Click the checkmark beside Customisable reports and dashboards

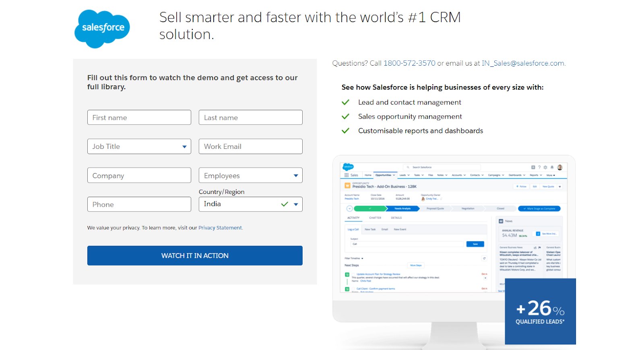pyautogui.click(x=345, y=130)
